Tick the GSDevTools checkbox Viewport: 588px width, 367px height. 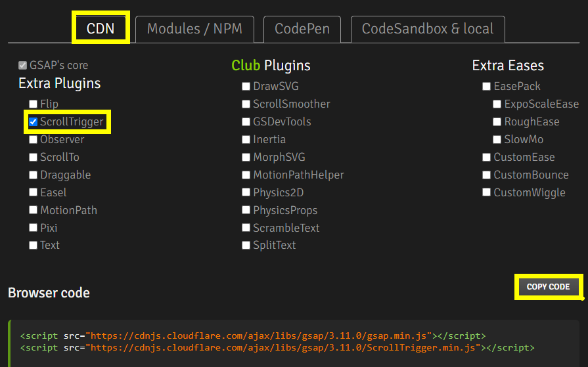246,121
